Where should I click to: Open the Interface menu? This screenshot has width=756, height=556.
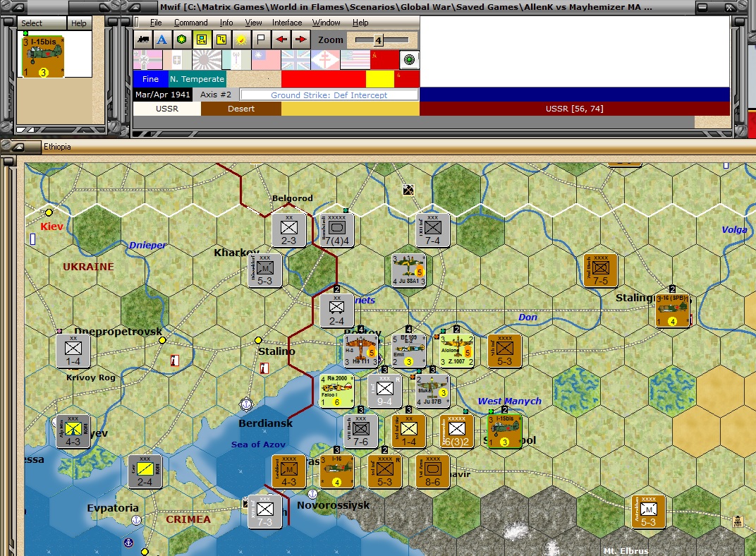click(x=287, y=23)
